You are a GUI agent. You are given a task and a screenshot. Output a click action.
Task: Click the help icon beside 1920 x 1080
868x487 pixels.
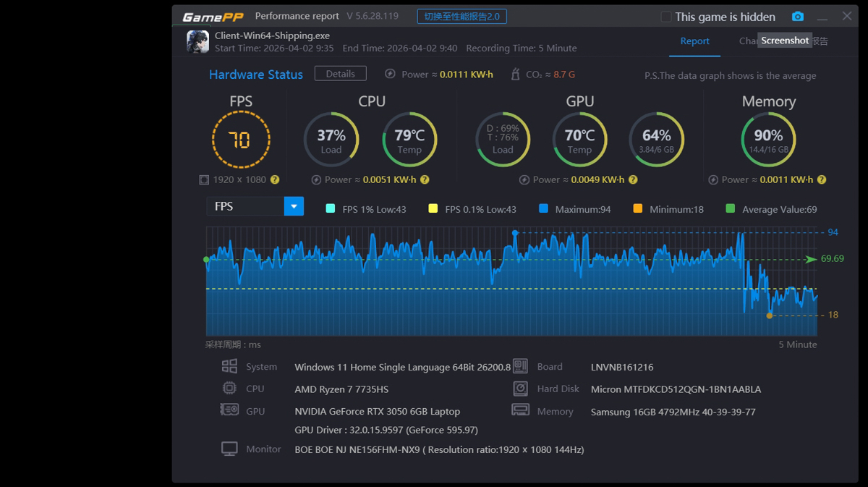(275, 179)
